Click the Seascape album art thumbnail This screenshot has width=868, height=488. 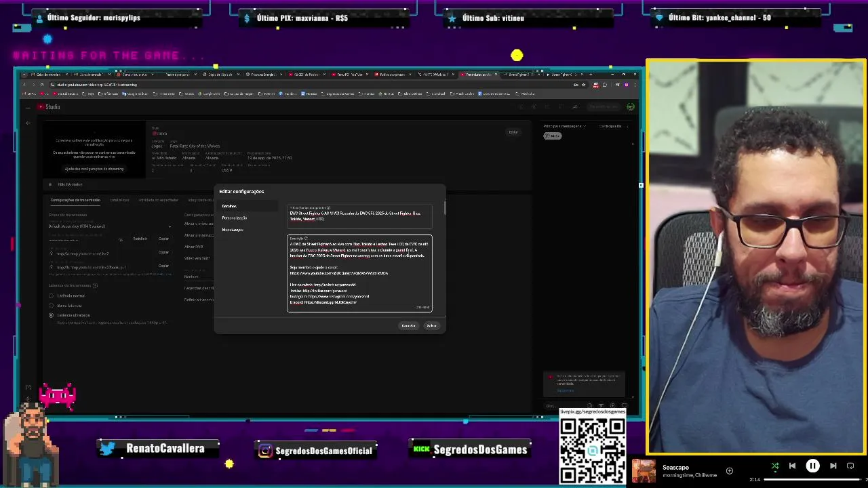coord(644,471)
